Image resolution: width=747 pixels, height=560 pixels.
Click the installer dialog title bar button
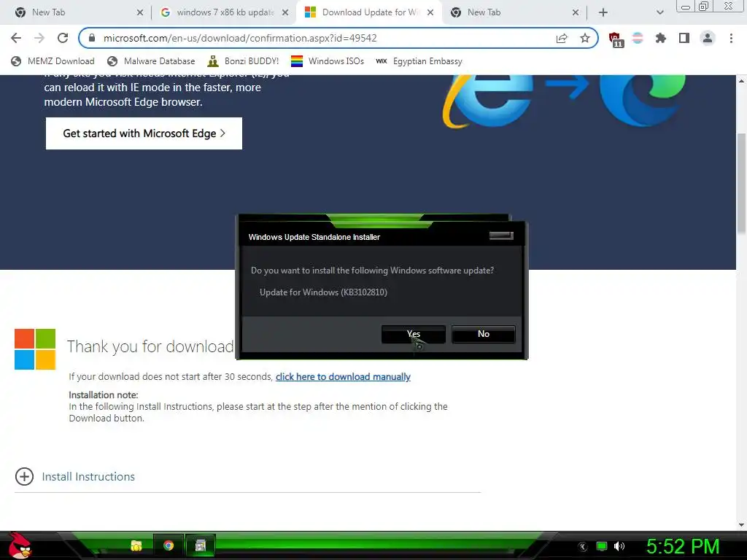click(x=501, y=236)
